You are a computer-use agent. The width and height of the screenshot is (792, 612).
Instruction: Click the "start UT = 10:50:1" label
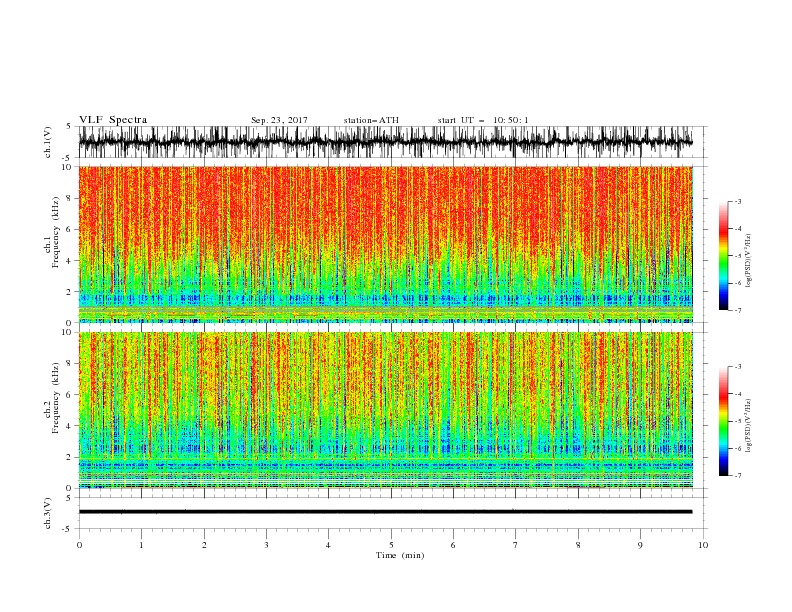coord(483,120)
